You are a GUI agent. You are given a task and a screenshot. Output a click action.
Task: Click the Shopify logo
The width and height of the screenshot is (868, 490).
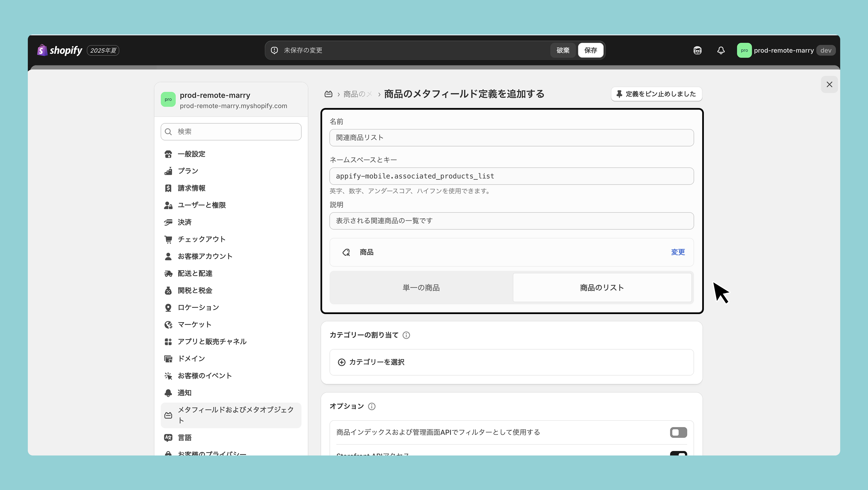click(60, 50)
